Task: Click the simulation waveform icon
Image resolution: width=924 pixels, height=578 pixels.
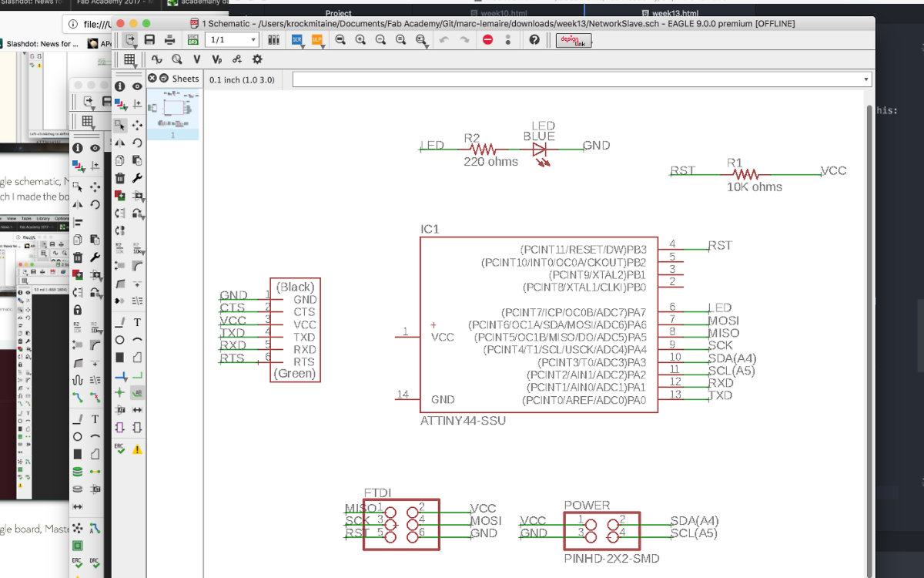Action: [x=157, y=59]
